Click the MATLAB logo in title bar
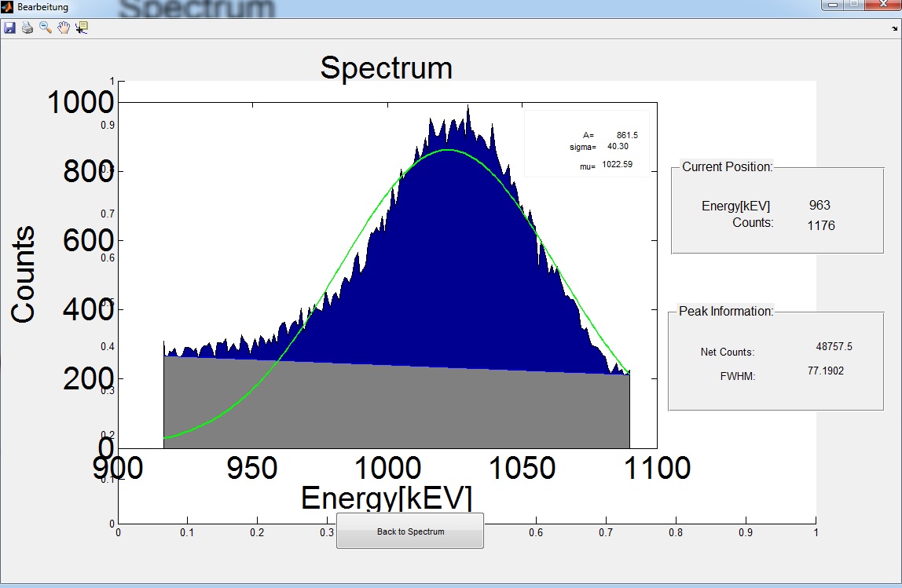Screen dimensions: 902x588 tap(8, 7)
